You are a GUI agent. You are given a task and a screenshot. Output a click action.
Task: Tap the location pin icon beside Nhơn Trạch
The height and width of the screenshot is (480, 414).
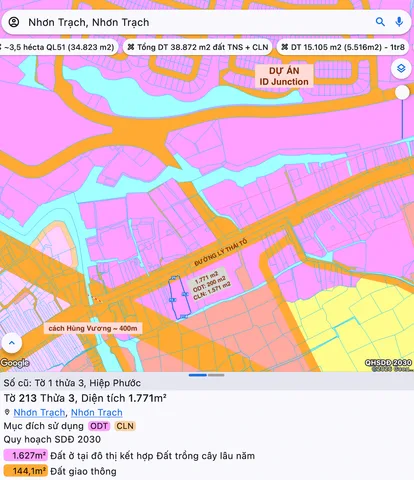tap(7, 413)
